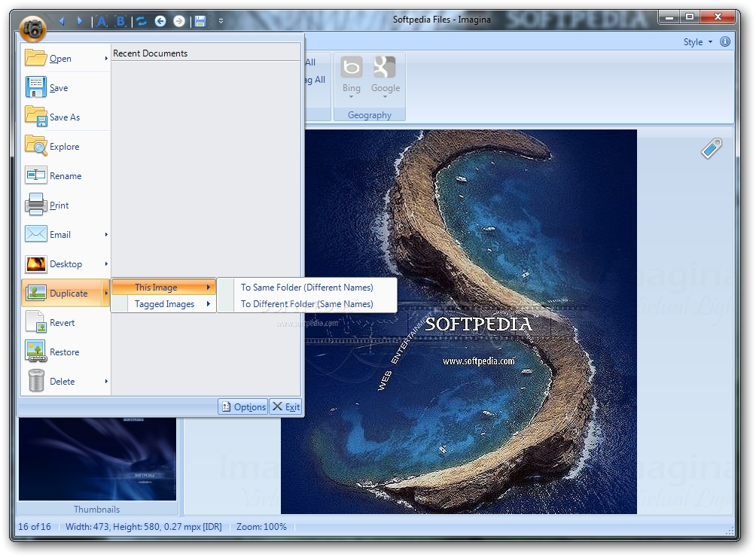This screenshot has height=557, width=756.
Task: Open the quick access toolbar customize arrow
Action: pos(221,21)
